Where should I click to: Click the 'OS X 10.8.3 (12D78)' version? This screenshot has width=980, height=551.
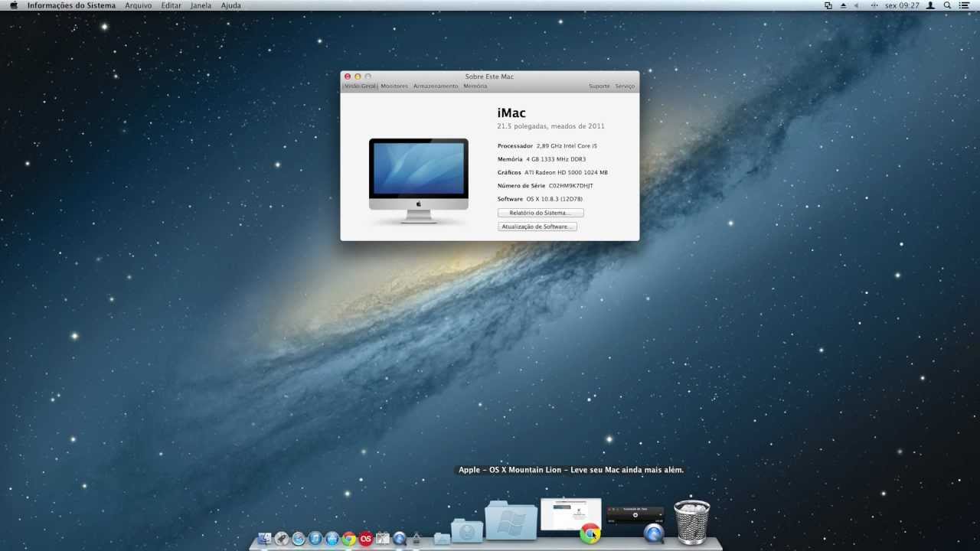[554, 199]
